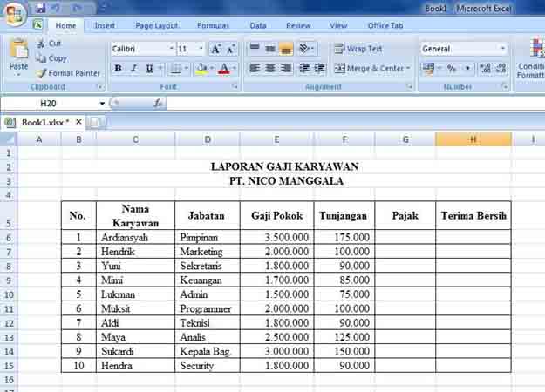This screenshot has height=392, width=545.
Task: Open Fill Color dropdown arrow
Action: (212, 69)
